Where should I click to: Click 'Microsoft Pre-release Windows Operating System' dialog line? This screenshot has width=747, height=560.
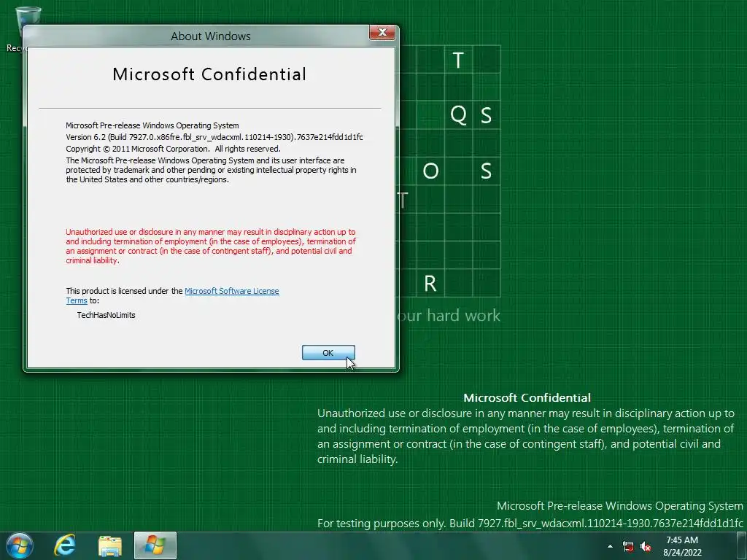(x=152, y=125)
